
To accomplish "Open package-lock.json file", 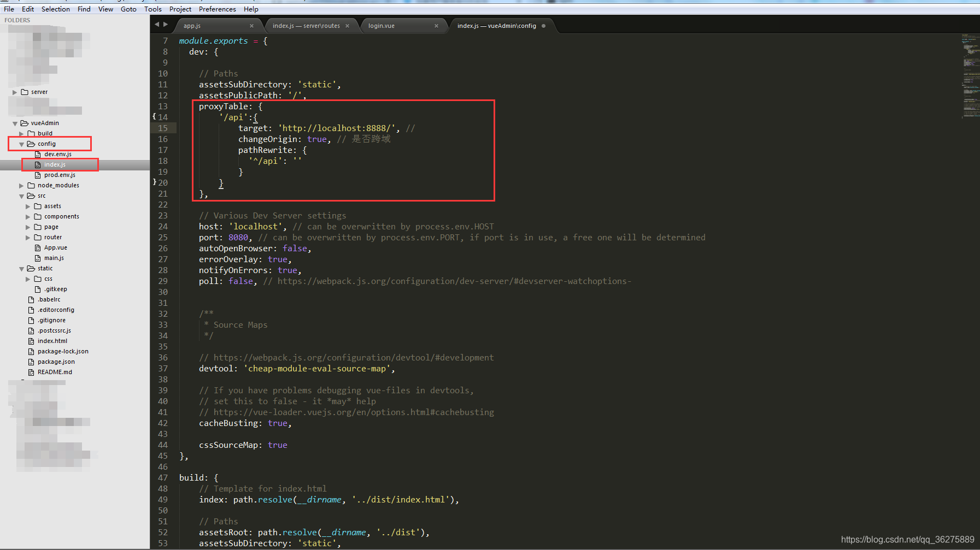I will tap(63, 351).
